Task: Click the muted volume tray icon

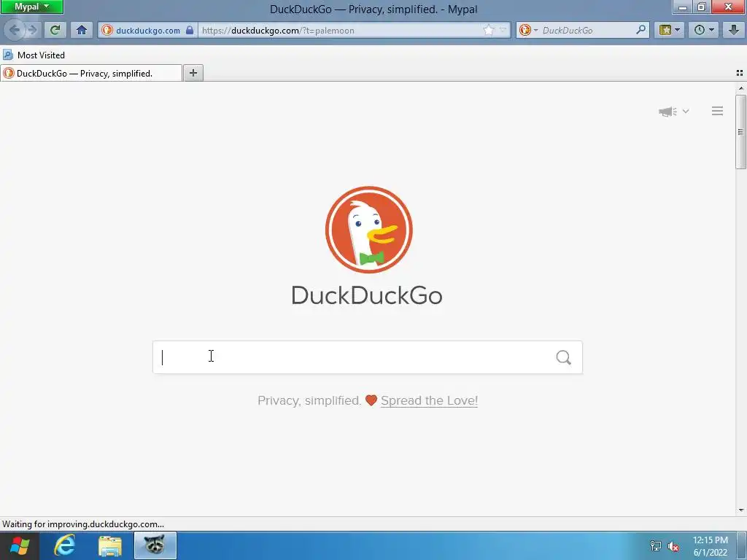Action: pos(673,546)
